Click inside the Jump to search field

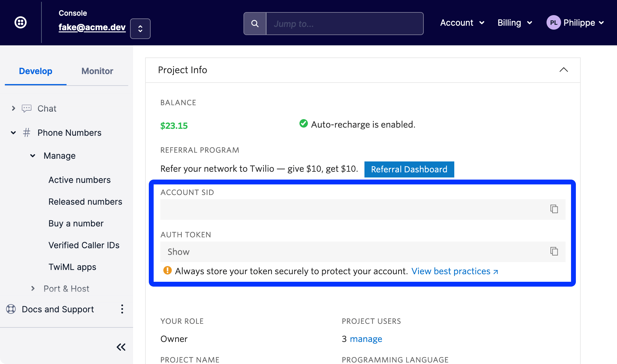click(344, 24)
